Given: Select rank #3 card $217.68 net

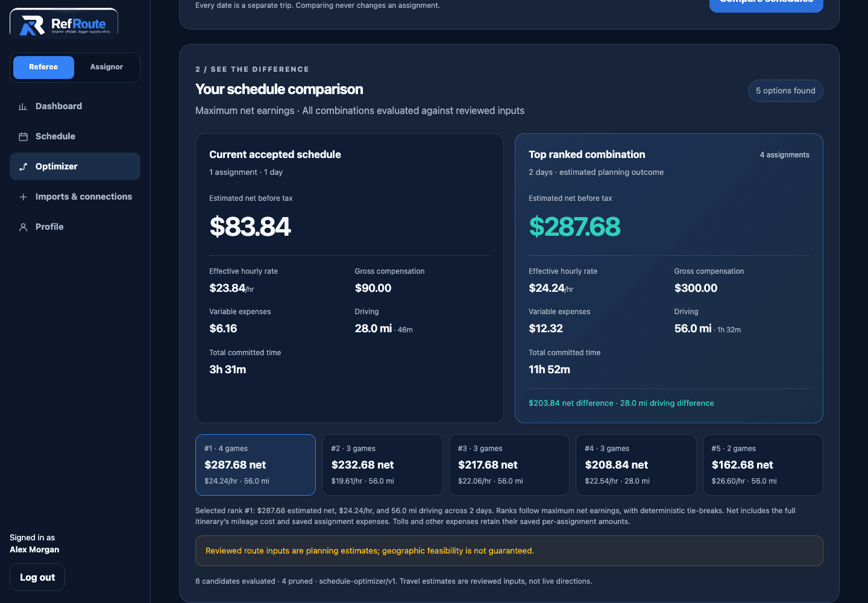Looking at the screenshot, I should 509,465.
